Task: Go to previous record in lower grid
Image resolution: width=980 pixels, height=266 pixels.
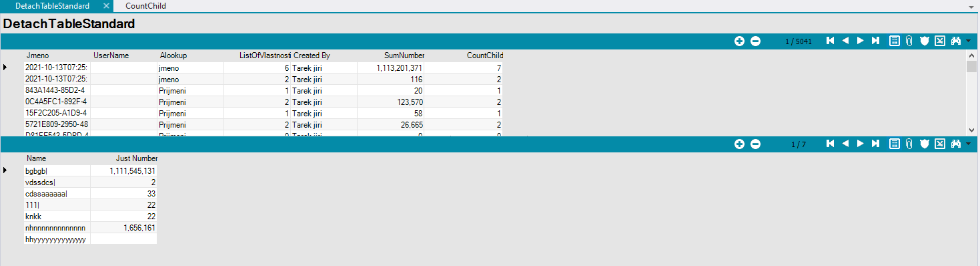Action: (x=845, y=144)
